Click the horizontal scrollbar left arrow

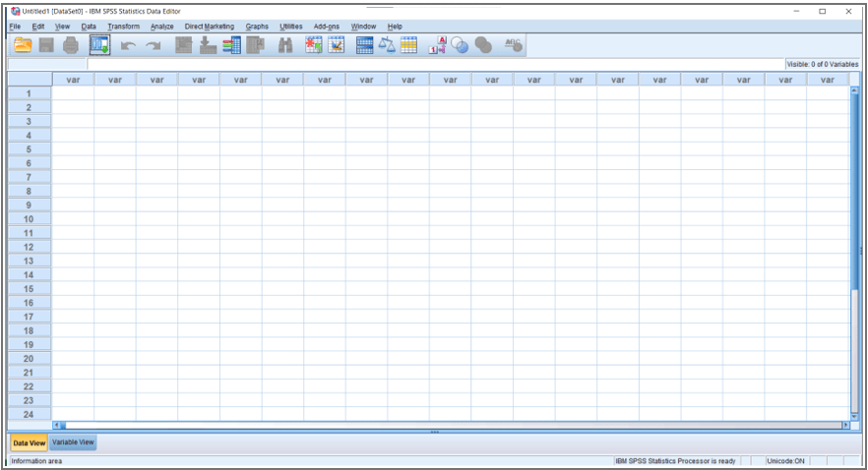point(56,425)
